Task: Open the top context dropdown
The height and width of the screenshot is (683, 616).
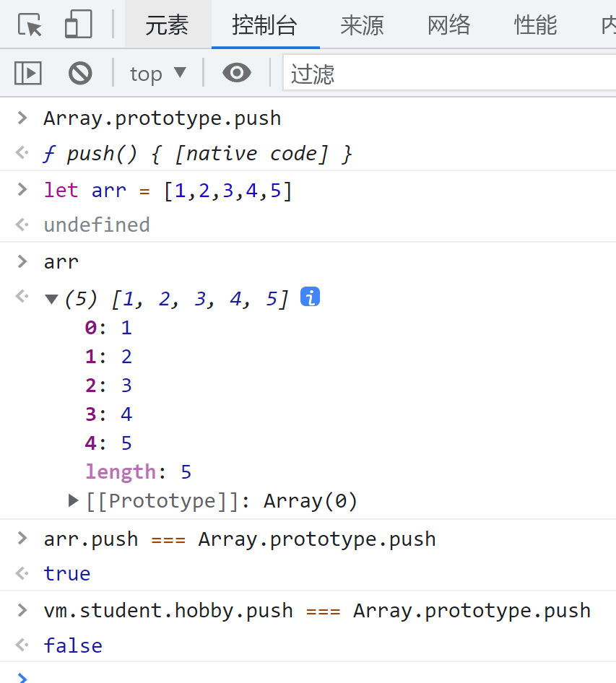Action: pyautogui.click(x=157, y=73)
